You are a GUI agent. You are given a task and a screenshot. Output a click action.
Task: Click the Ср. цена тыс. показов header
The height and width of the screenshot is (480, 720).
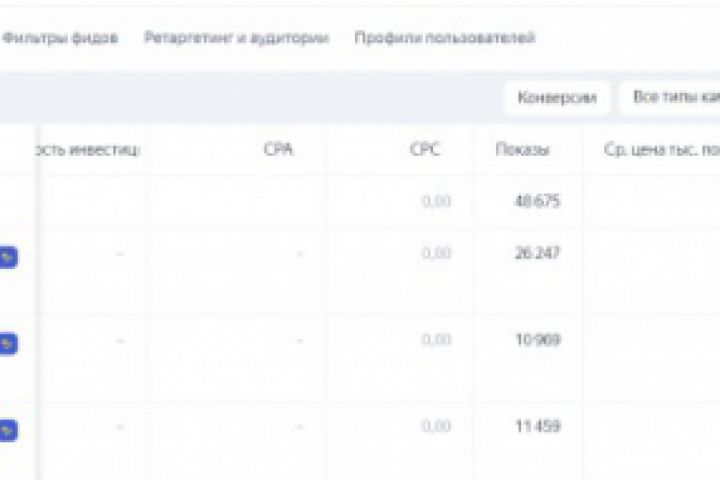pyautogui.click(x=660, y=150)
